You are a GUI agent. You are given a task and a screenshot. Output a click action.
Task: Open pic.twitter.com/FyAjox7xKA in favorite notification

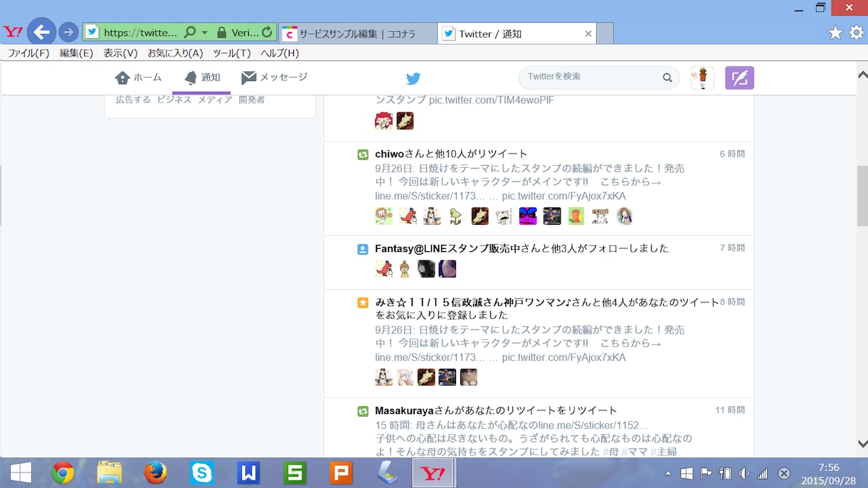pyautogui.click(x=564, y=357)
